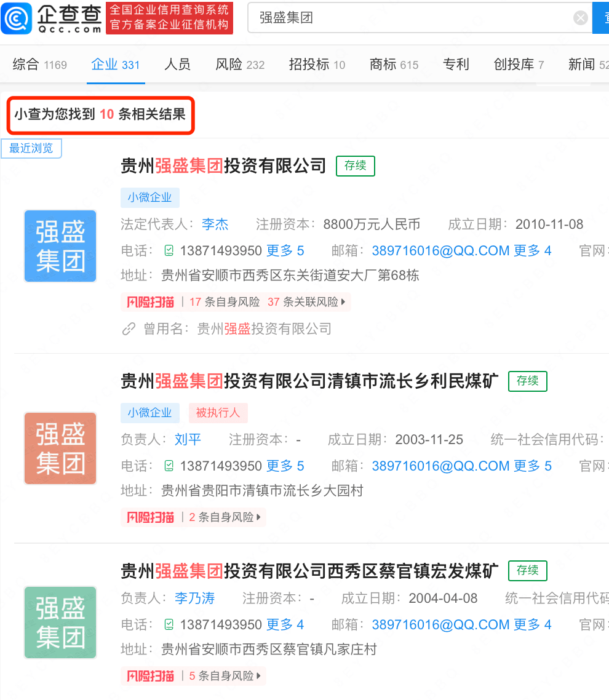
Task: Click the verified phone icon for 贵州强盛集团投资有限公司
Action: point(169,251)
